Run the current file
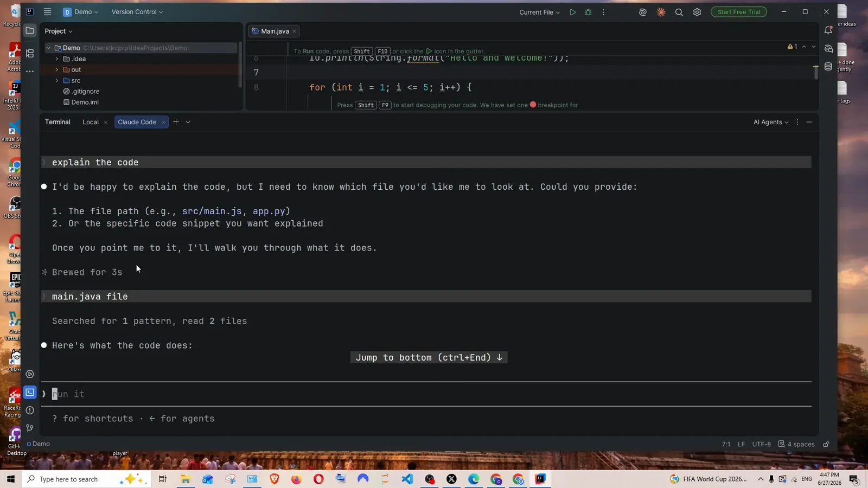 tap(572, 12)
